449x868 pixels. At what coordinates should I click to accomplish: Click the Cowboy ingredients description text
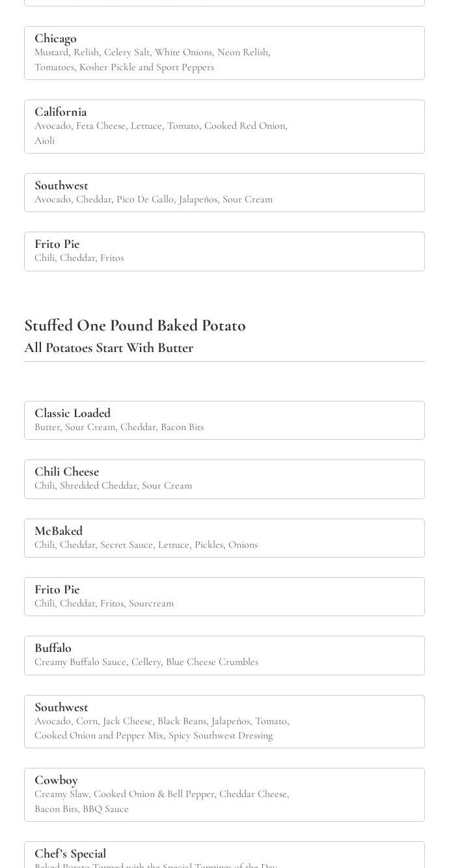coord(161,801)
